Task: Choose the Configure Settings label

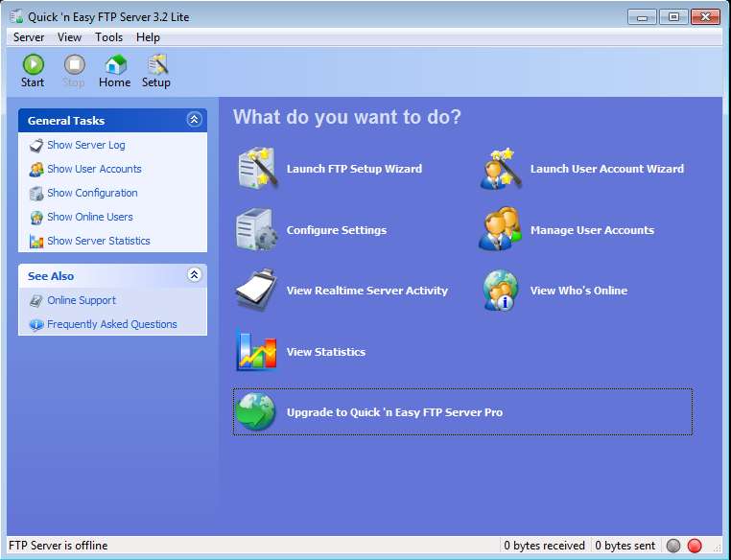Action: pyautogui.click(x=336, y=230)
